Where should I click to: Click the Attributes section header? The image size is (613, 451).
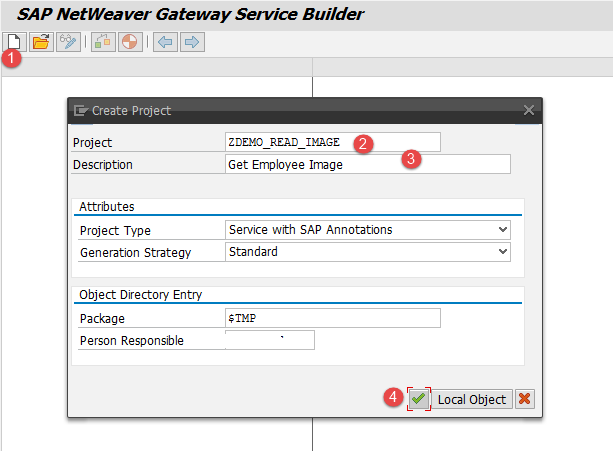107,206
